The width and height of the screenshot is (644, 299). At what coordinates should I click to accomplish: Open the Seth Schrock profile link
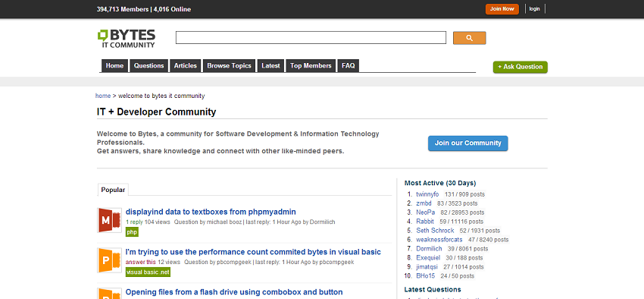pyautogui.click(x=435, y=230)
